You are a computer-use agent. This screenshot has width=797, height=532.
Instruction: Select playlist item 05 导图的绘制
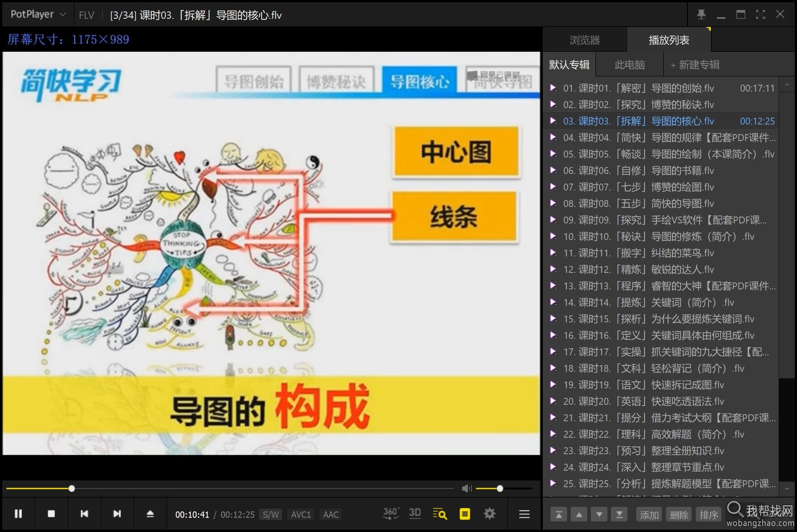tap(662, 154)
